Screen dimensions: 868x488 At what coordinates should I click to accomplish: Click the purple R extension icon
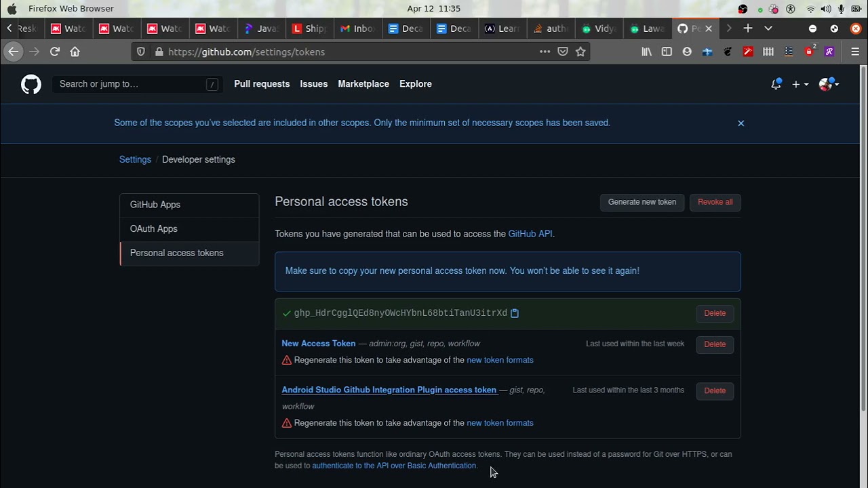pyautogui.click(x=829, y=52)
